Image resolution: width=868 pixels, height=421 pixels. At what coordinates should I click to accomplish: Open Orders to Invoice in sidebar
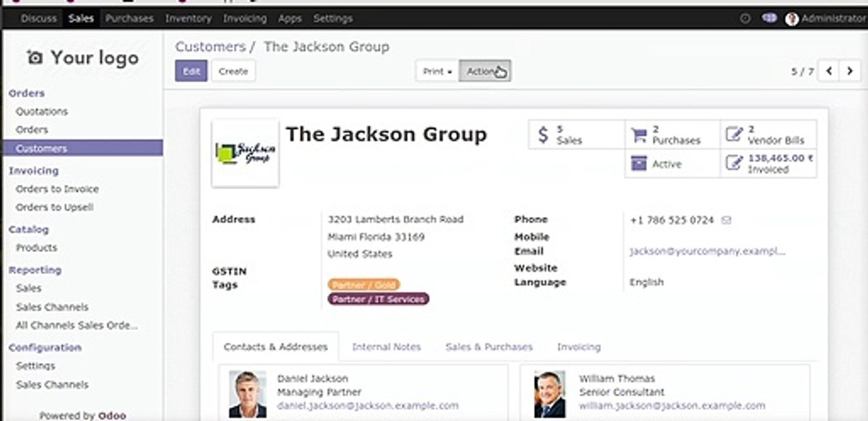57,189
